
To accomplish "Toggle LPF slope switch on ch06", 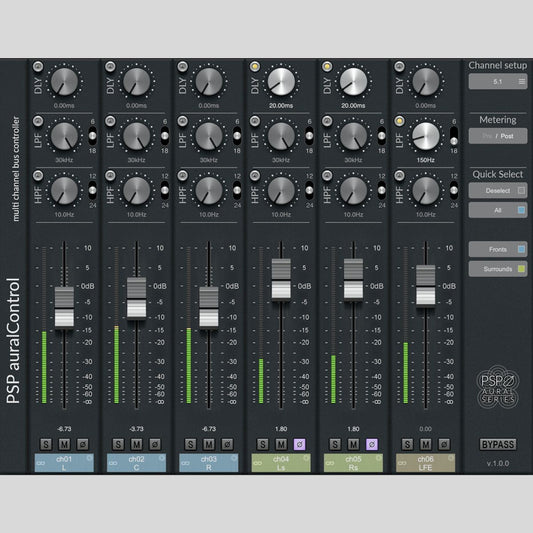I will (x=454, y=136).
